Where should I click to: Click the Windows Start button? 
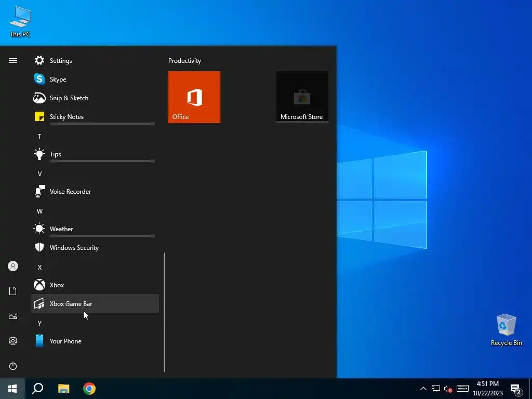pos(12,389)
